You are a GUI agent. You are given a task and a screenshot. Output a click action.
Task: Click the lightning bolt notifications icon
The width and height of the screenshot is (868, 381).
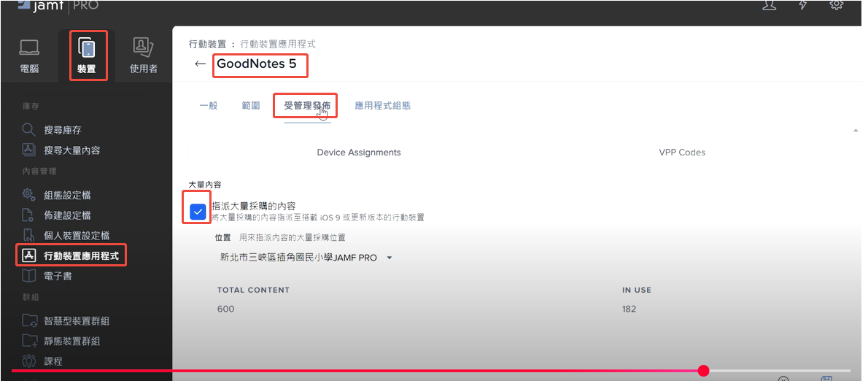(x=803, y=5)
